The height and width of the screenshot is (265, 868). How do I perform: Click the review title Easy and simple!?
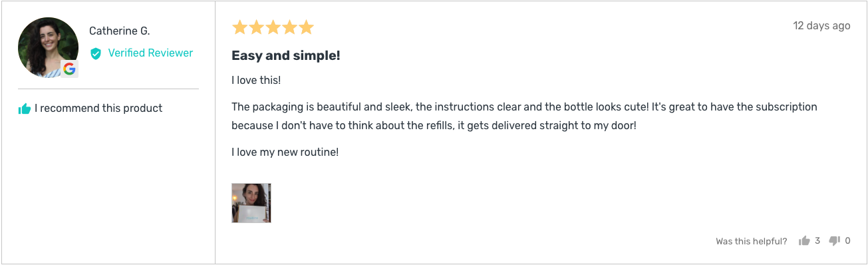pyautogui.click(x=286, y=56)
